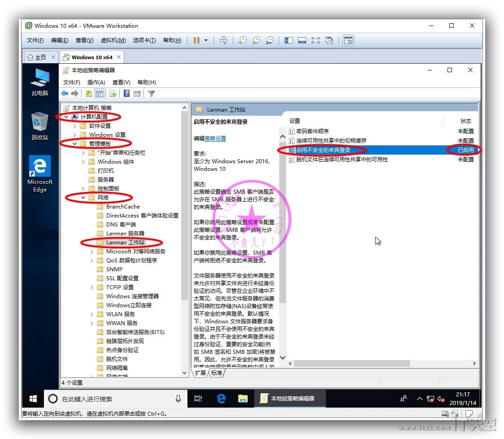Toggle the thumbnail bar icon in VMware
This screenshot has height=439, width=504.
tap(302, 40)
